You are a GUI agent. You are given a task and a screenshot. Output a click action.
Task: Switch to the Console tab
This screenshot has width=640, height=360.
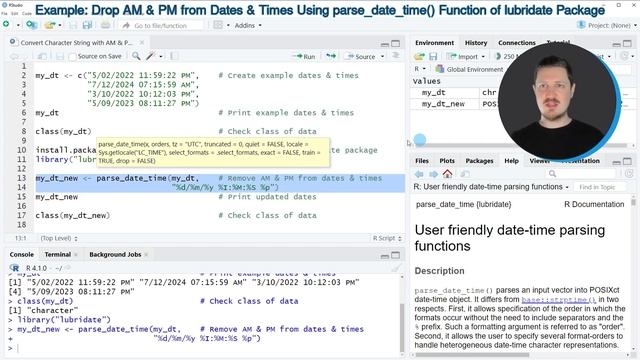pos(22,254)
